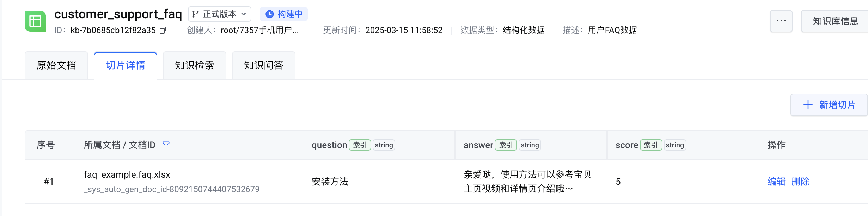Click 编辑 for slice #1

tap(776, 182)
